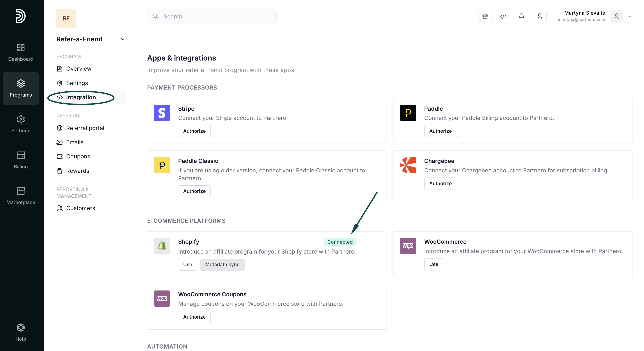Screen dimensions: 644x351
Task: Open the code snippet icon in header
Action: 503,16
